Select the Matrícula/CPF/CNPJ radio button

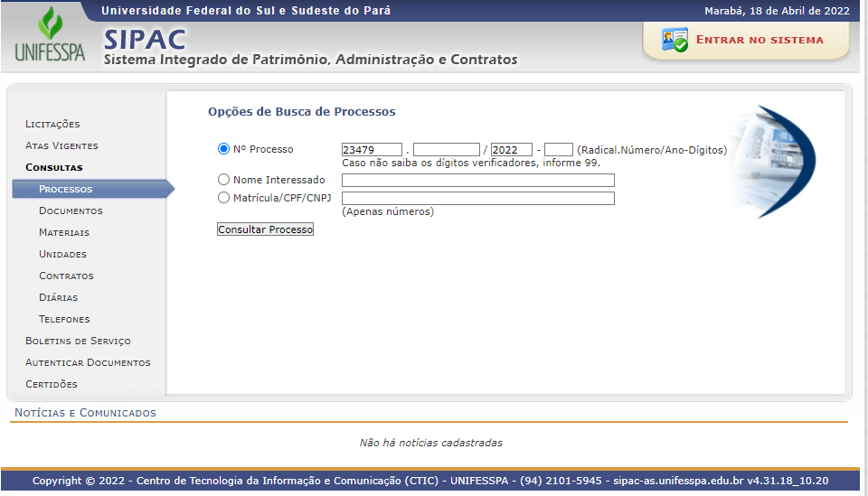tap(223, 197)
